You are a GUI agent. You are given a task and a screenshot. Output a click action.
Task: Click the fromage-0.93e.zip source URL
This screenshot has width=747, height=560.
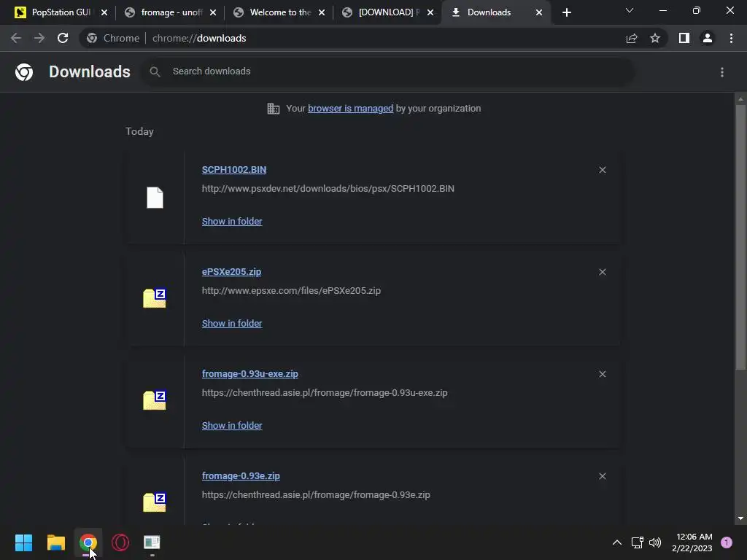(x=316, y=495)
